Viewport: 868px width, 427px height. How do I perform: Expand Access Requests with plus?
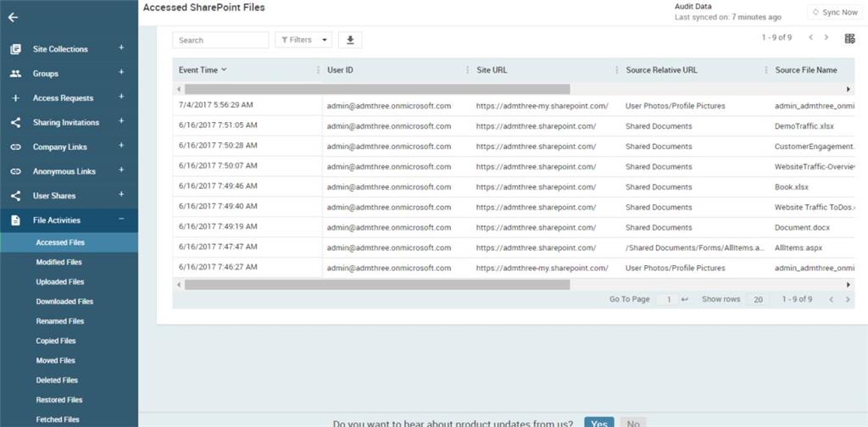(121, 97)
